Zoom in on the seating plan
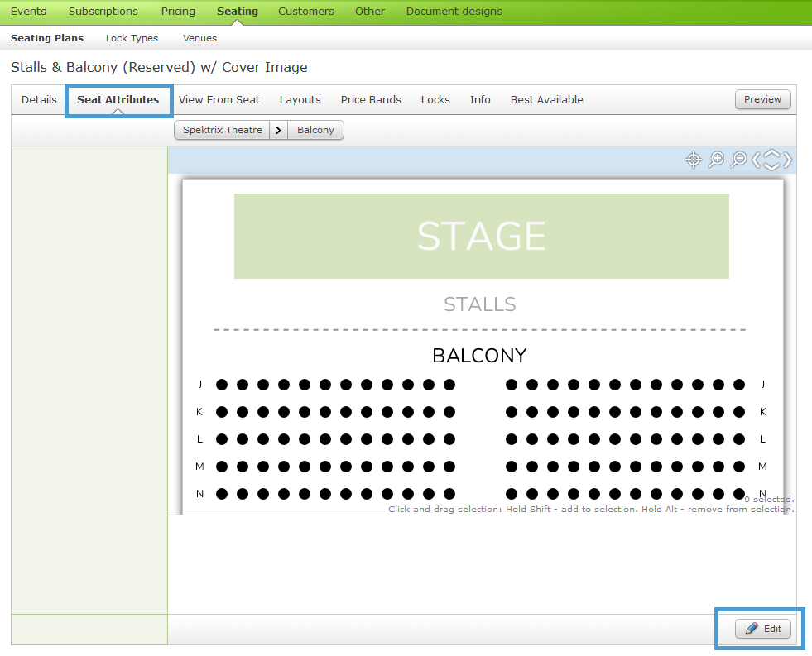 tap(716, 160)
